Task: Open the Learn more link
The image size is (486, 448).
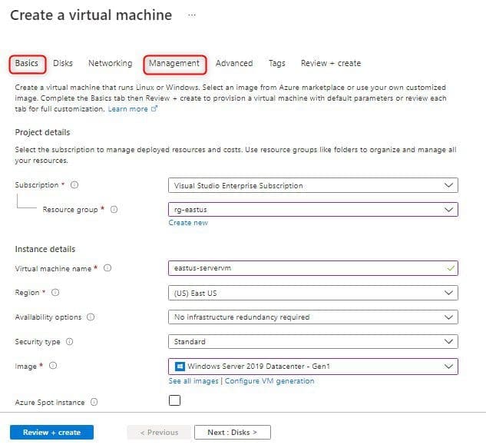Action: click(x=127, y=109)
